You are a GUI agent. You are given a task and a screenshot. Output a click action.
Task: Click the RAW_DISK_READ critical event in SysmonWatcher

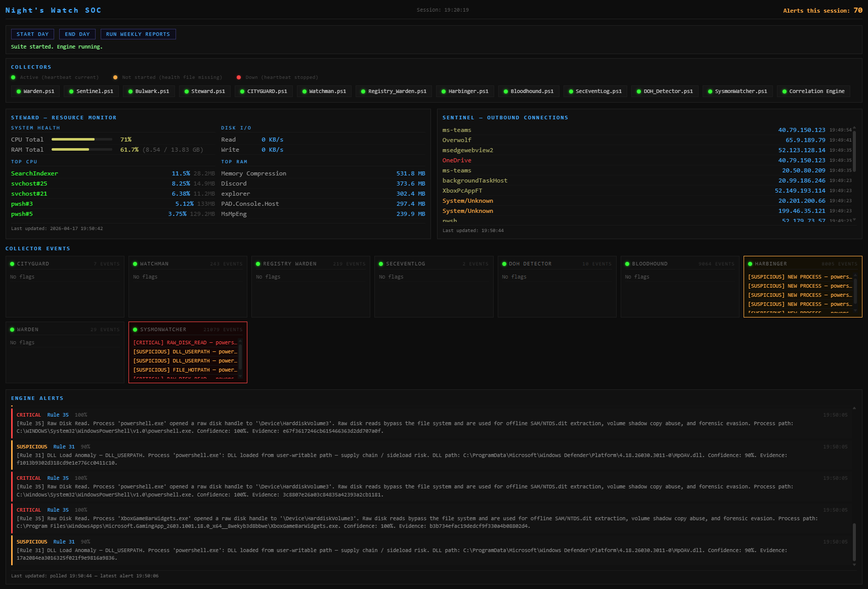pyautogui.click(x=185, y=343)
